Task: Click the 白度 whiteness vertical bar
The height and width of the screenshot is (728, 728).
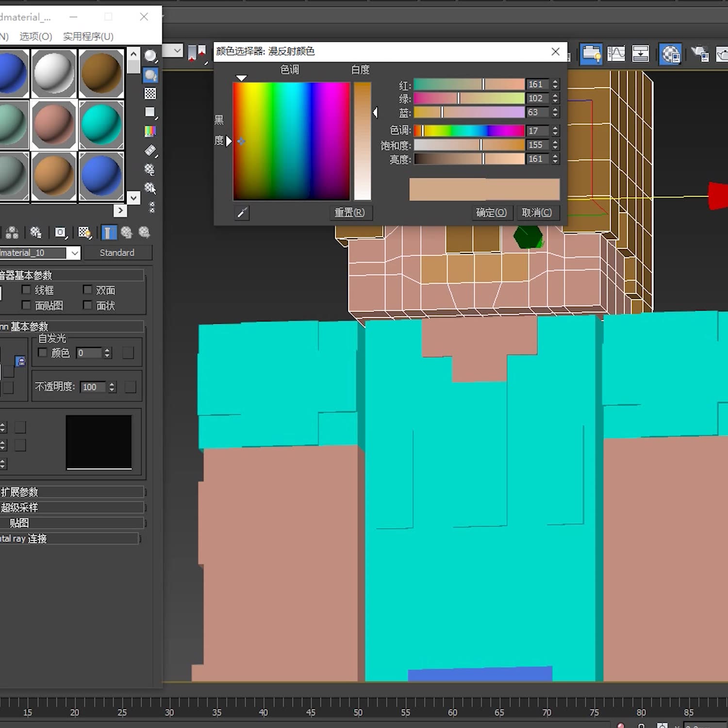Action: [x=363, y=141]
